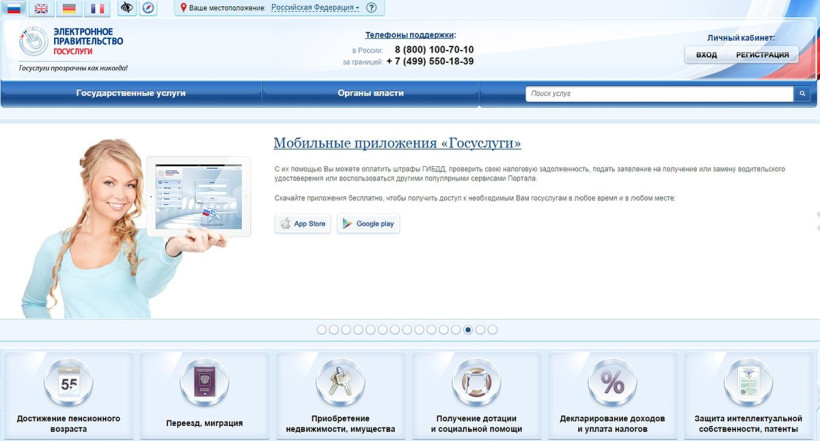Switch language using the British flag
Screen dimensions: 820x441
click(x=41, y=8)
